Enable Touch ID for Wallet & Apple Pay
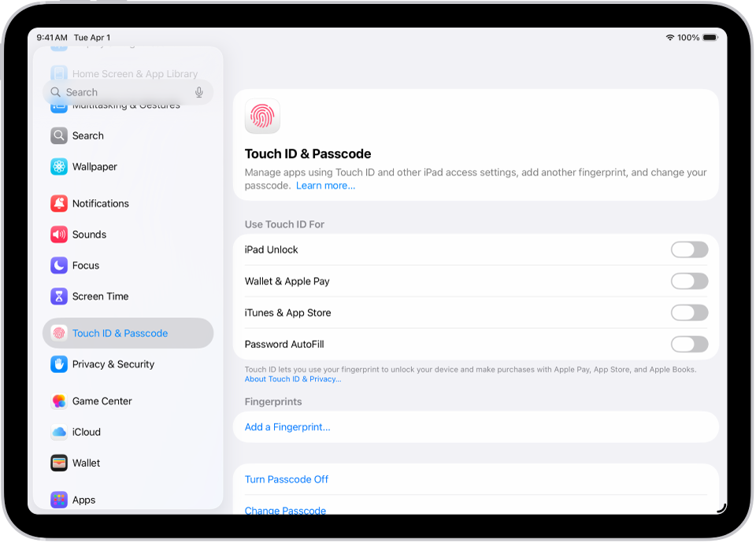Screen dimensions: 756x543 (x=689, y=281)
